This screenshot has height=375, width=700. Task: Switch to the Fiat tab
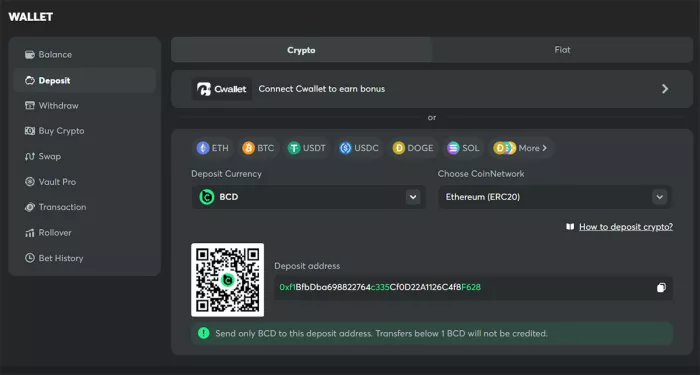pos(562,50)
